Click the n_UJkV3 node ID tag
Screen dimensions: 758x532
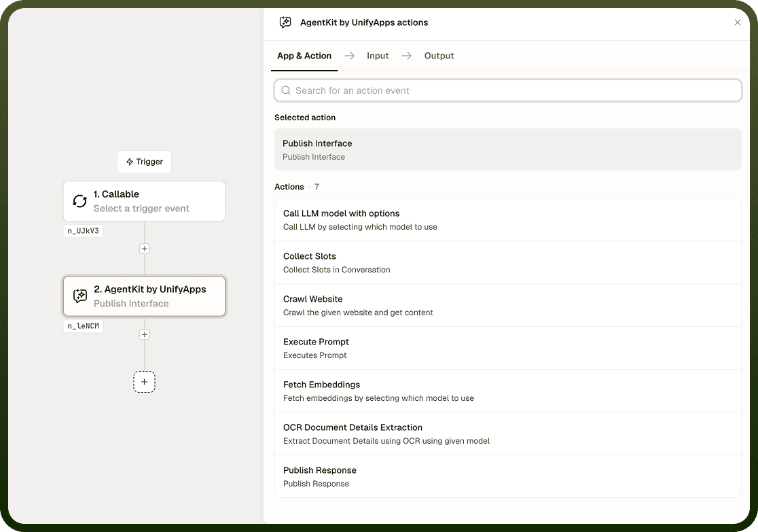83,231
